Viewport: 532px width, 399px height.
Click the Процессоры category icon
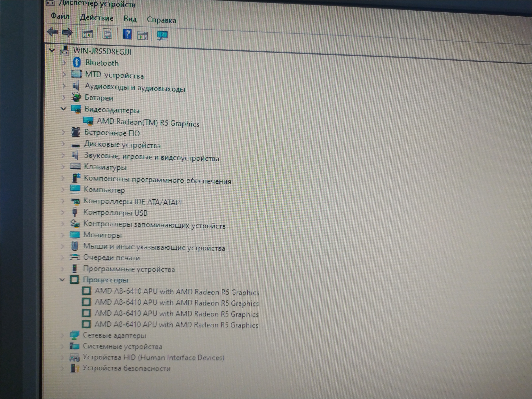coord(74,280)
